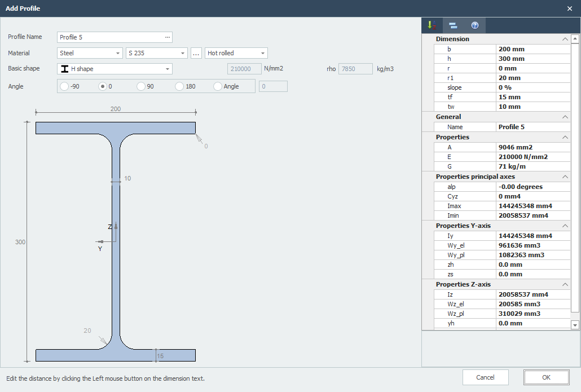Open the Steel material dropdown
The width and height of the screenshot is (581, 392).
[118, 53]
